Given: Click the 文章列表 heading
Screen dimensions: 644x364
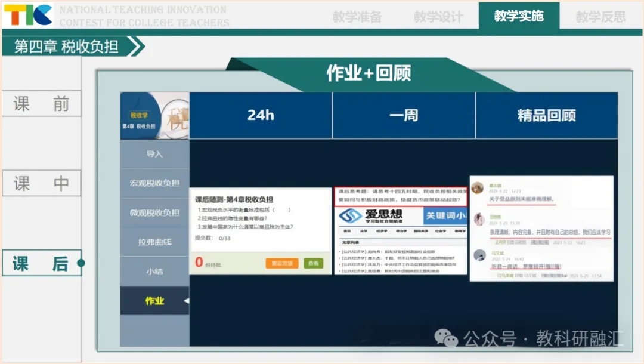Looking at the screenshot, I should tap(351, 242).
